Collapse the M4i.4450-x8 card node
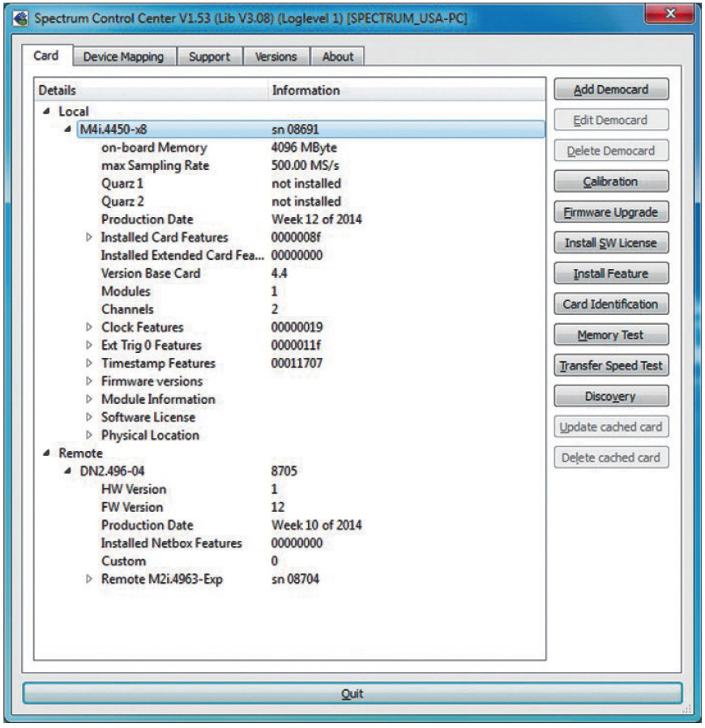705x728 pixels. pyautogui.click(x=68, y=130)
